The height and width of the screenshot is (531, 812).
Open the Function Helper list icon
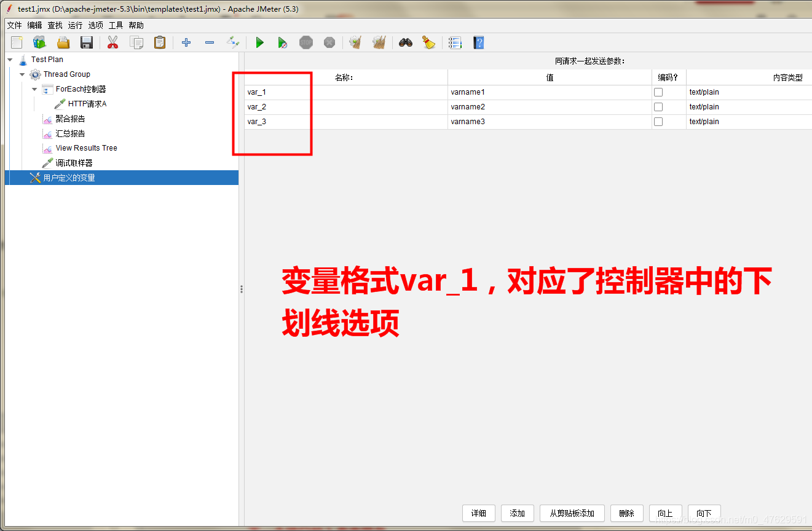(455, 42)
